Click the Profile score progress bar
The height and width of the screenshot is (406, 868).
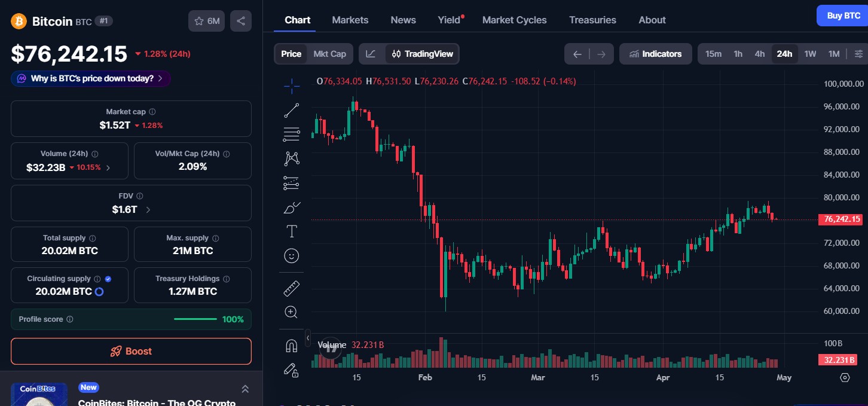[195, 319]
